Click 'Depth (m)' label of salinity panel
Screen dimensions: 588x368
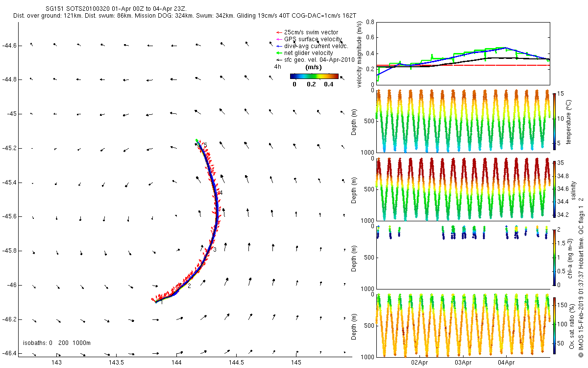coord(354,189)
